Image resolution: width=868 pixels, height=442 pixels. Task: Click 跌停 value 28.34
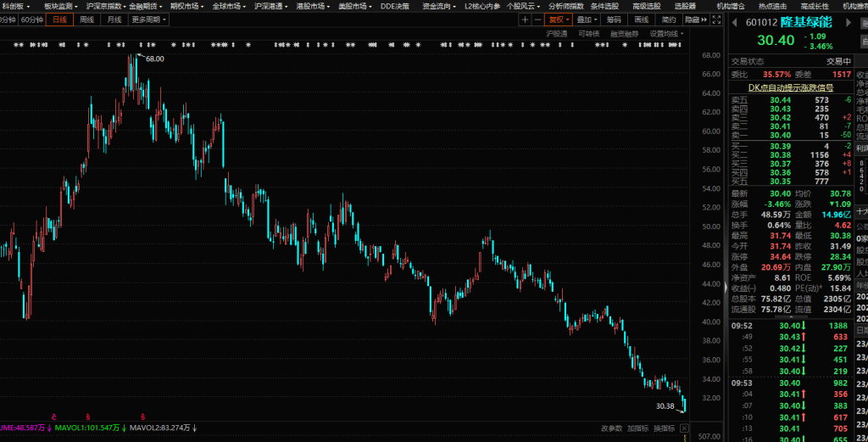tap(840, 257)
